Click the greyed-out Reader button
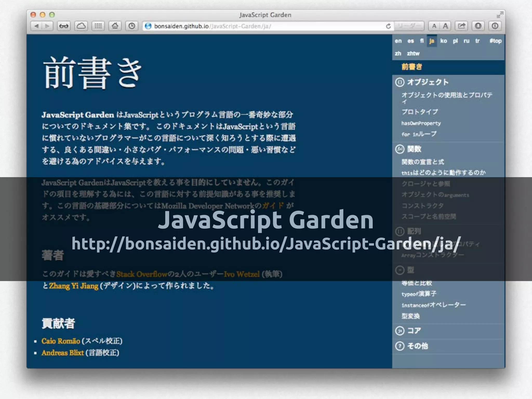This screenshot has width=532, height=399. coord(409,26)
